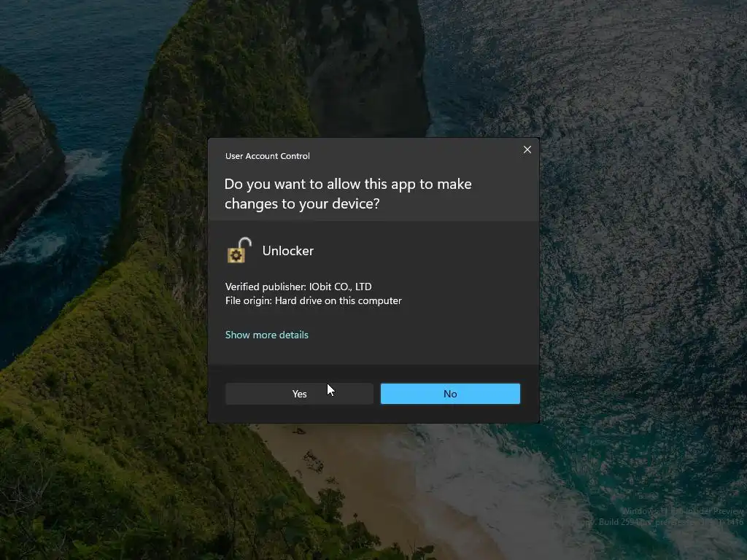
Task: Click the gear emblem on the padlock icon
Action: click(x=236, y=256)
